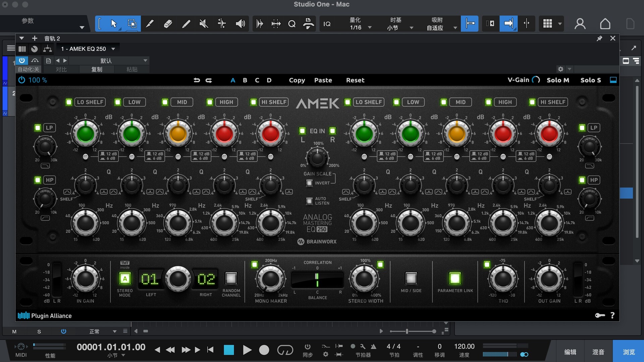Open the plugin settings gear
644x362 pixels.
point(560,69)
